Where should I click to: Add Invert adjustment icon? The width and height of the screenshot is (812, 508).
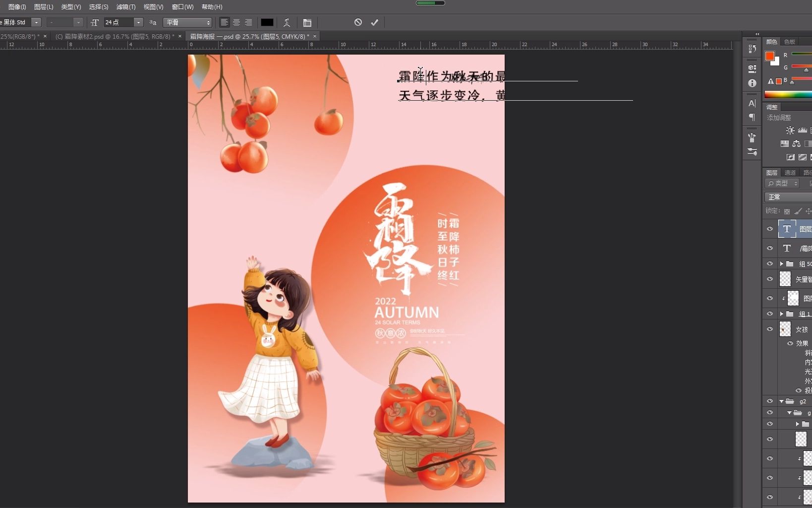coord(791,157)
